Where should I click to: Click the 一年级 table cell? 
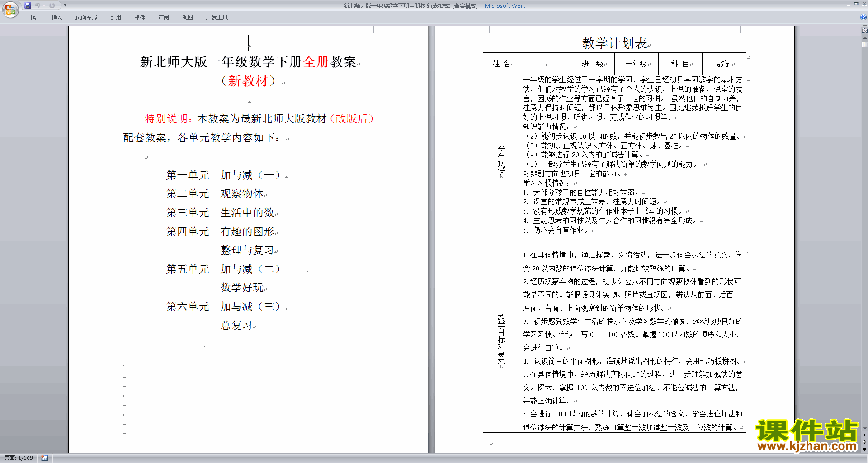pos(637,64)
